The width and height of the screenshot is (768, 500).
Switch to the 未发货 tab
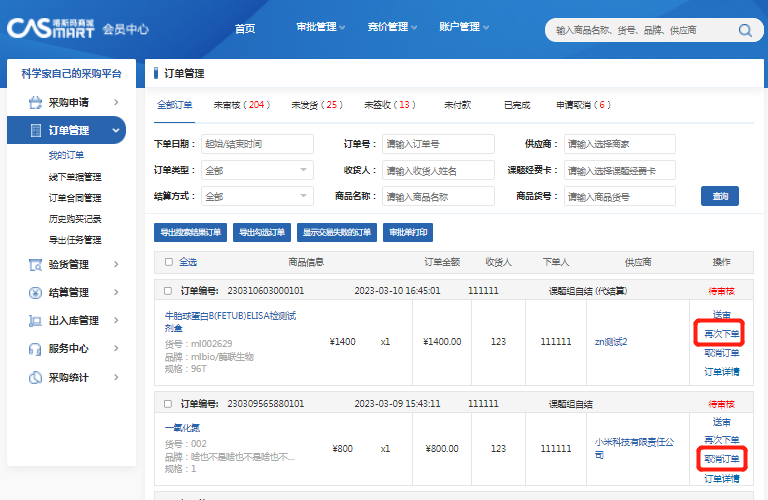click(316, 105)
